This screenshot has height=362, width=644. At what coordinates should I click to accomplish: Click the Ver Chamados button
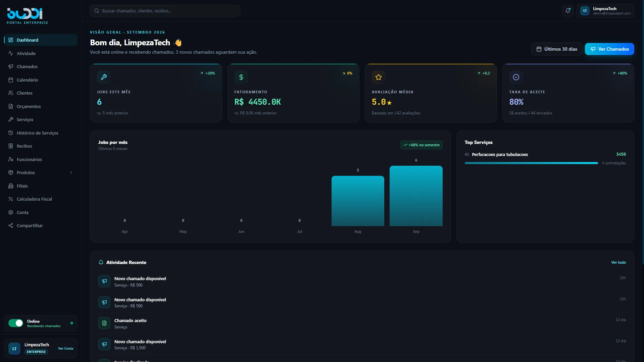click(x=609, y=49)
